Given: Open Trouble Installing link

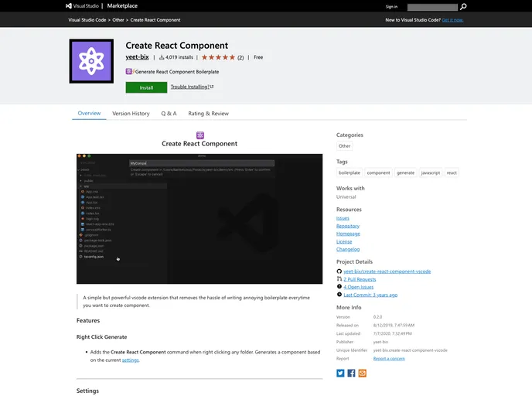Looking at the screenshot, I should pos(192,87).
